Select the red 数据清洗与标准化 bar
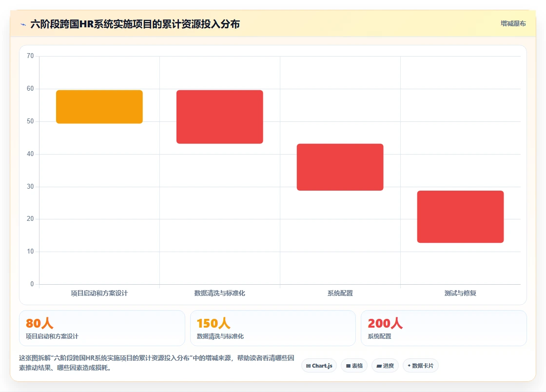Image resolution: width=546 pixels, height=392 pixels. pyautogui.click(x=220, y=117)
